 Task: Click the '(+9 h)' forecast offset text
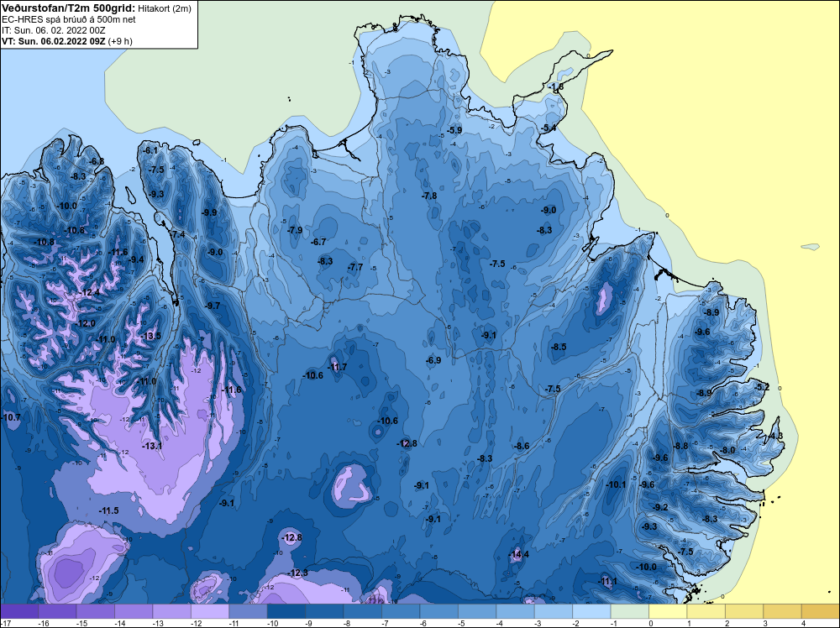point(120,41)
